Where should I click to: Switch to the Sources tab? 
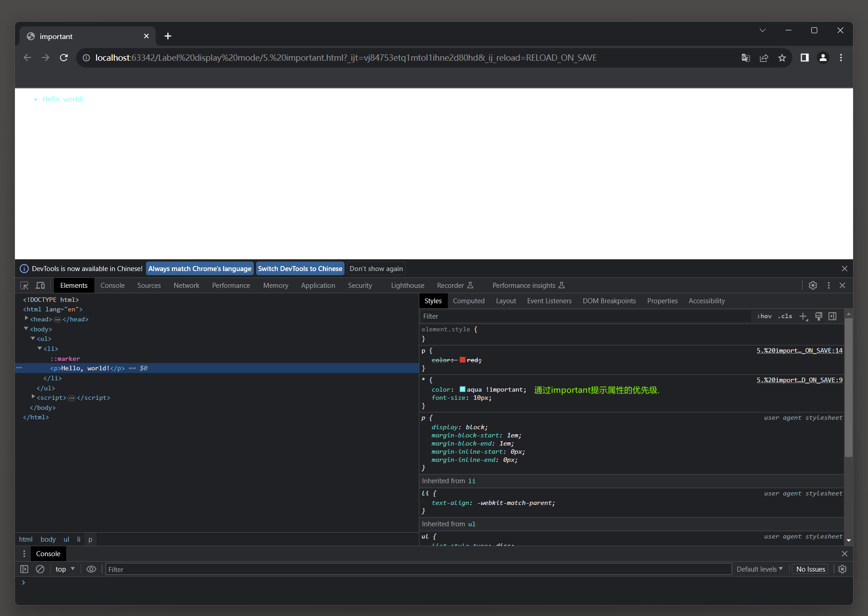(149, 286)
